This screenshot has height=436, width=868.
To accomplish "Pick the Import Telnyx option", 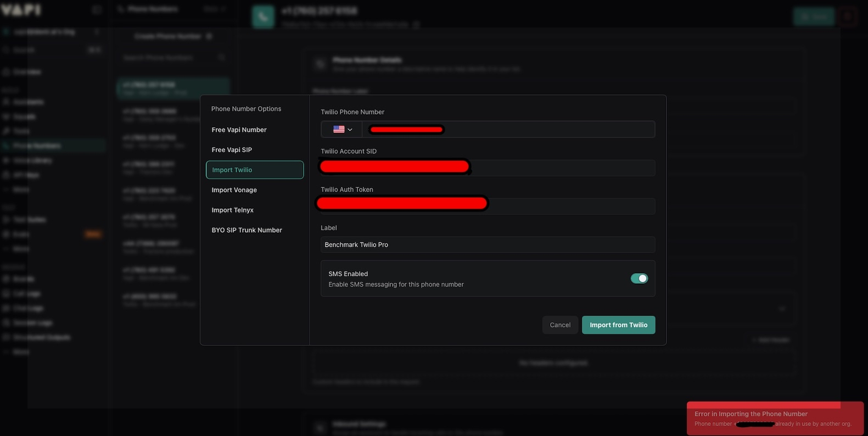I will coord(255,210).
